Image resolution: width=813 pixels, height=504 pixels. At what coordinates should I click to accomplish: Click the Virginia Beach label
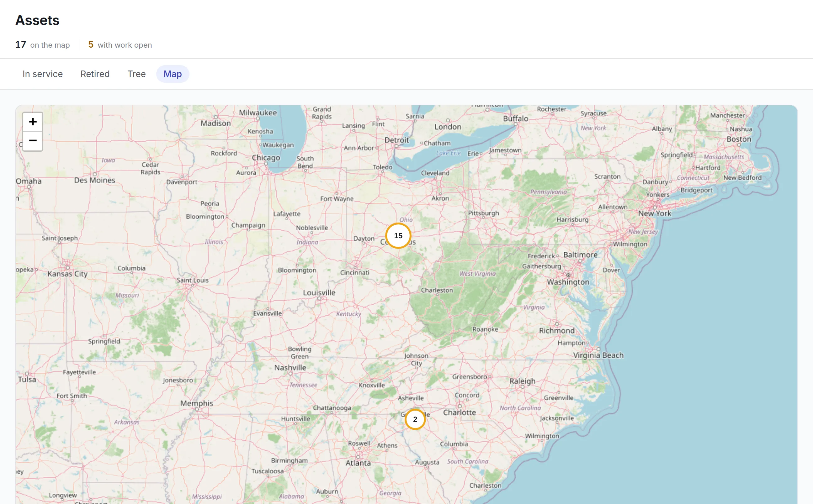pyautogui.click(x=598, y=355)
